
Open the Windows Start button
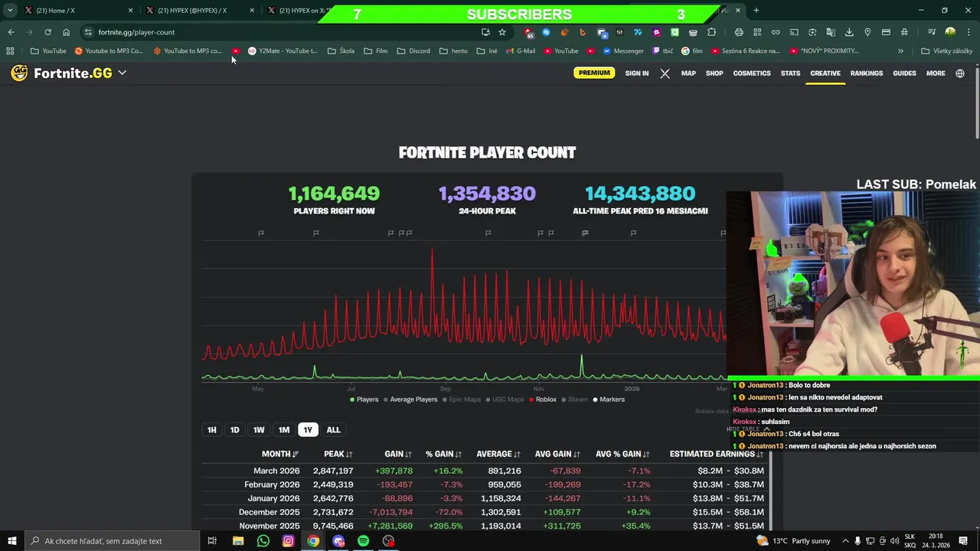pos(11,541)
